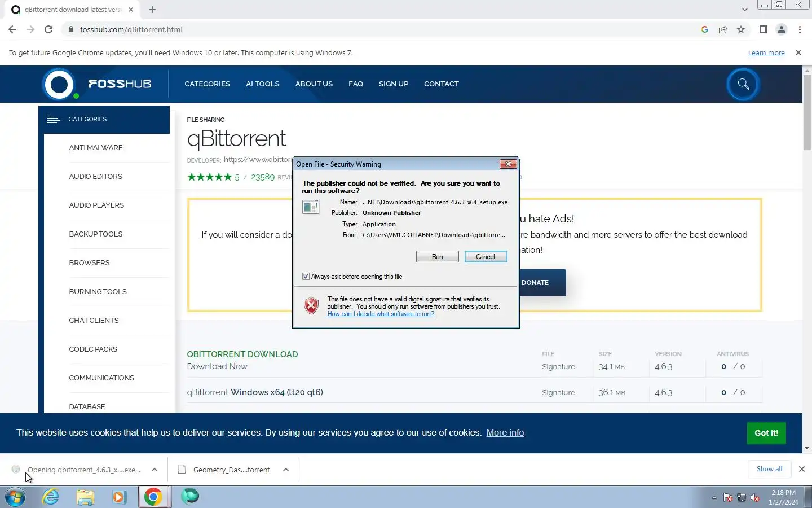Select BROWSERS category

point(89,263)
